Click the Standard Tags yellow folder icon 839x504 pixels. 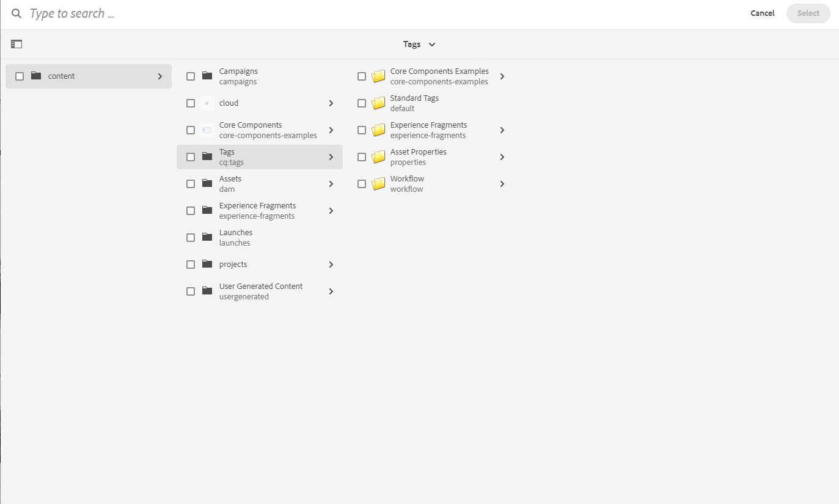click(379, 103)
